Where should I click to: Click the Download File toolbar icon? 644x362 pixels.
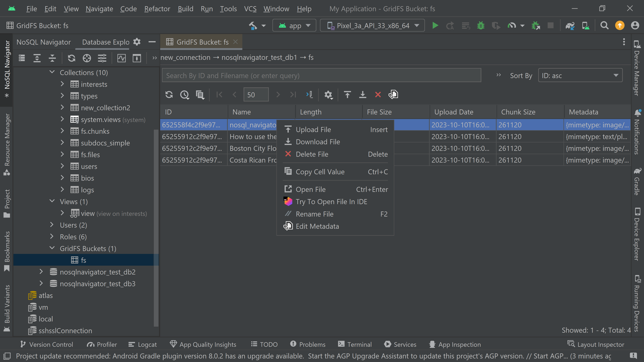pyautogui.click(x=362, y=95)
